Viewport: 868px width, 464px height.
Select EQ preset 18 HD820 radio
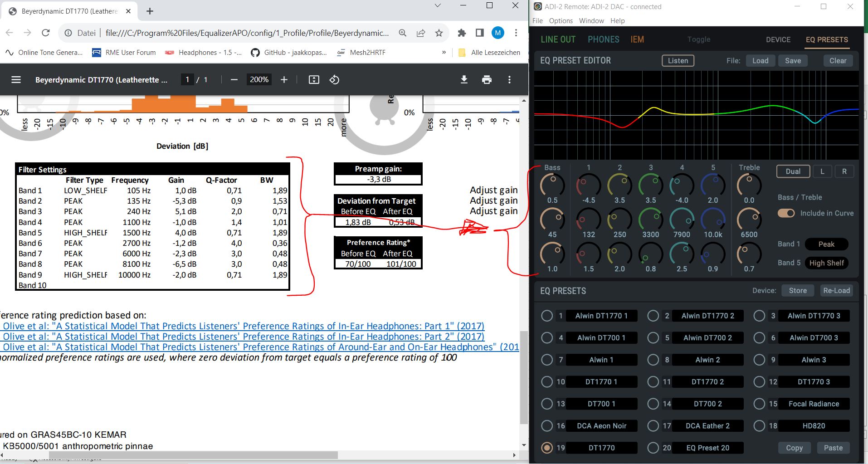coord(759,426)
